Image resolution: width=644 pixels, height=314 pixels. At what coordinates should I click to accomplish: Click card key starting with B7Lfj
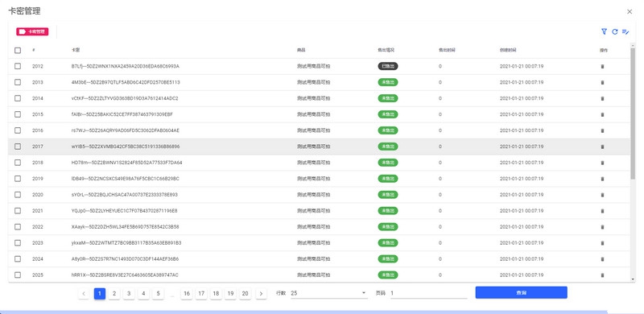coord(126,66)
